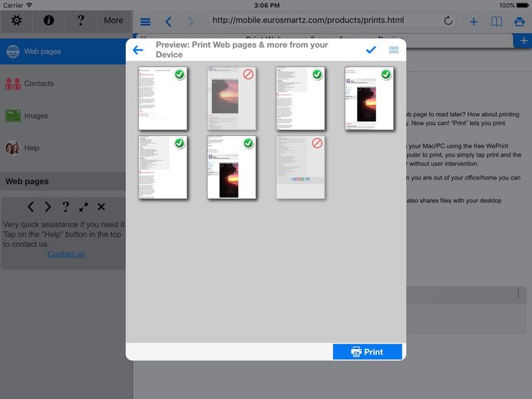Open the settings gear icon
The width and height of the screenshot is (532, 399).
click(x=16, y=21)
